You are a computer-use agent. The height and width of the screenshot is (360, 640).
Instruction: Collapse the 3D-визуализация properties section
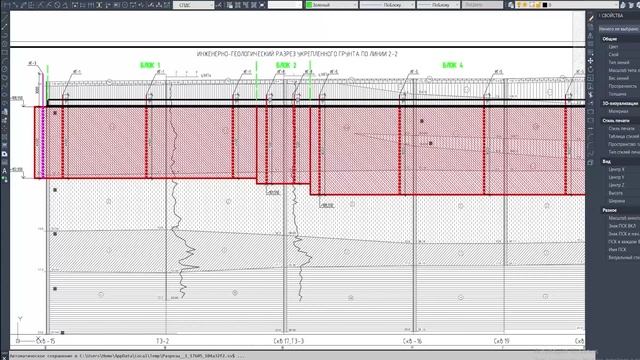[x=619, y=103]
